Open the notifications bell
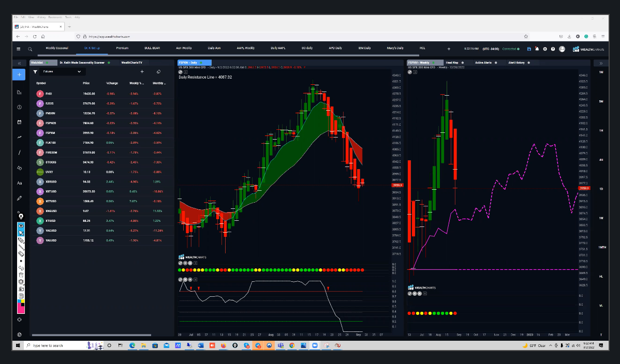Image resolution: width=620 pixels, height=364 pixels. point(537,49)
